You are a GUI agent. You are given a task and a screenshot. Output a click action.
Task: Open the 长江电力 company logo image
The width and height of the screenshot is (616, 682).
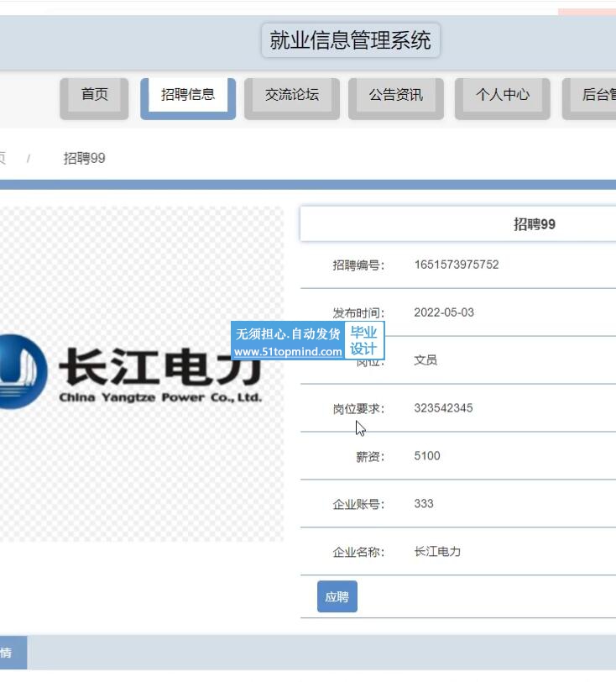coord(140,374)
